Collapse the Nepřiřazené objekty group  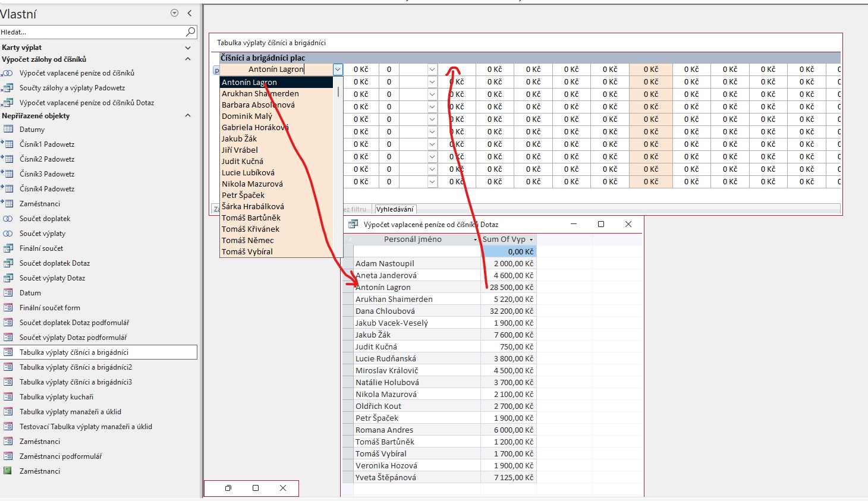click(188, 116)
